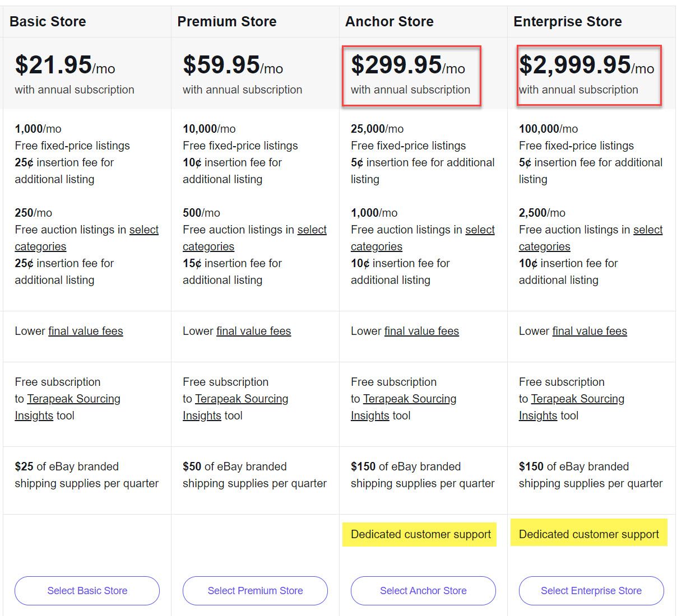Open final value fees link under Premium Store
The width and height of the screenshot is (677, 616).
point(254,331)
